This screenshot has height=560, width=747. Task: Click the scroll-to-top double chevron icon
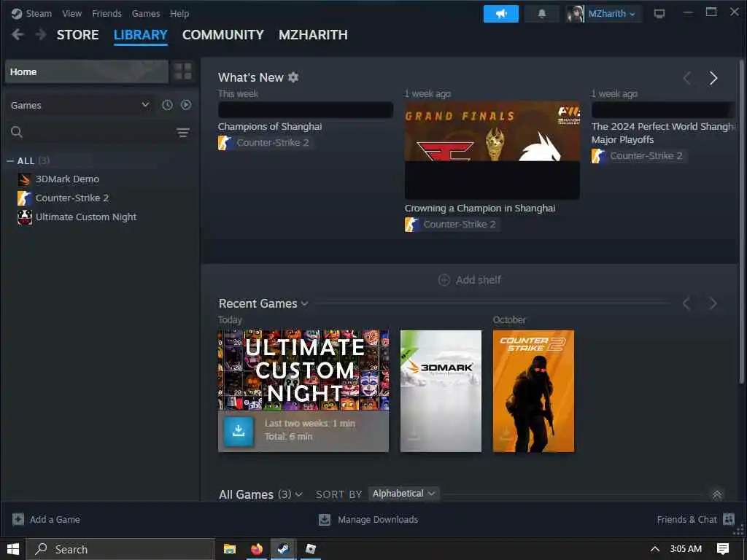tap(717, 495)
